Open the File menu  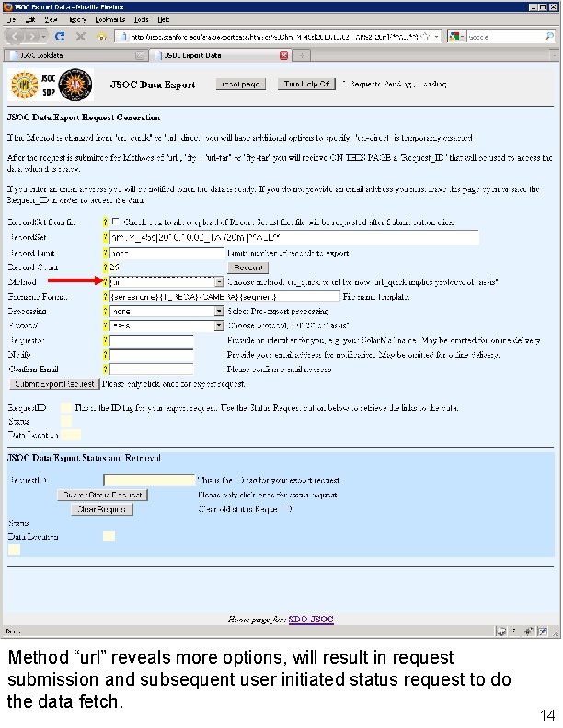[11, 20]
